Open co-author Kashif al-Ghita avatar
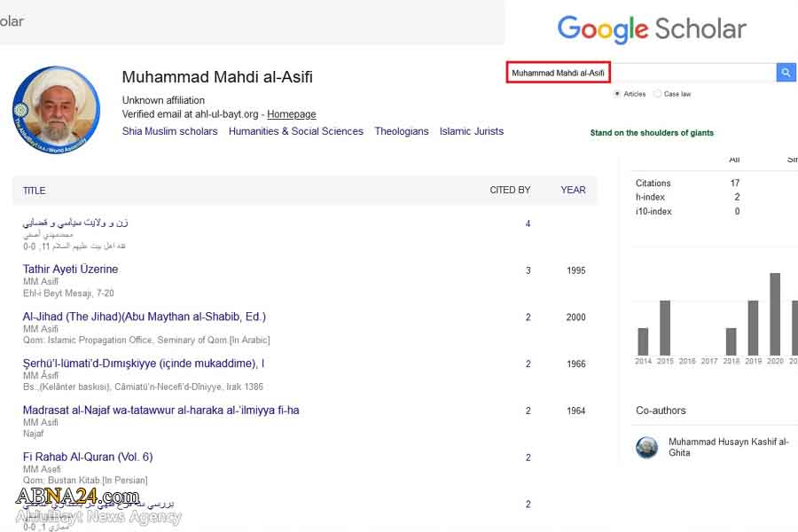Viewport: 798px width, 532px height. 647,447
